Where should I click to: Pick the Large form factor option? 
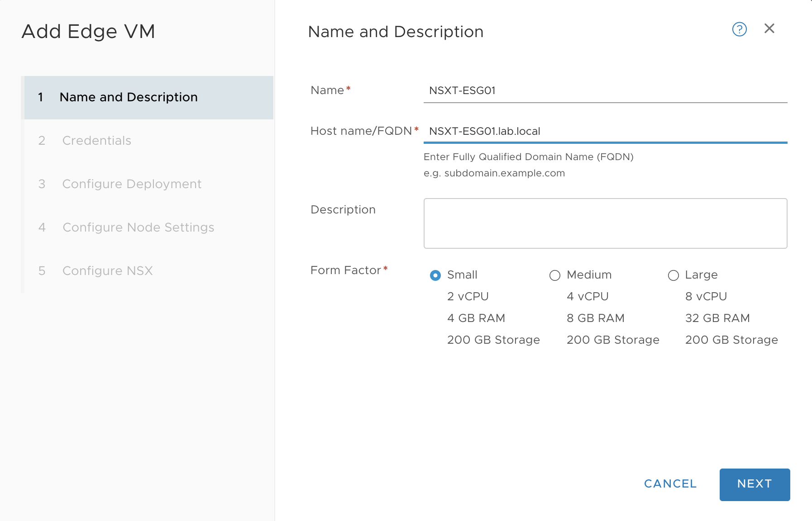click(x=673, y=275)
